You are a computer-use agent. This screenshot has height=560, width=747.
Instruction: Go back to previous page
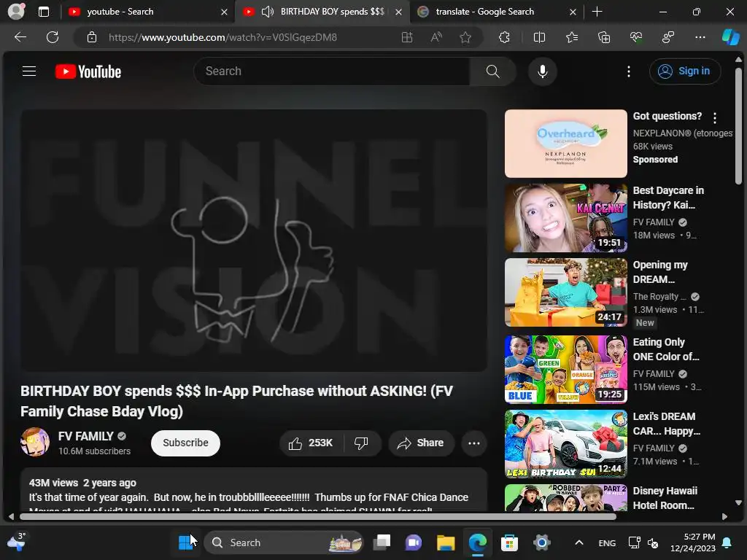pos(20,37)
